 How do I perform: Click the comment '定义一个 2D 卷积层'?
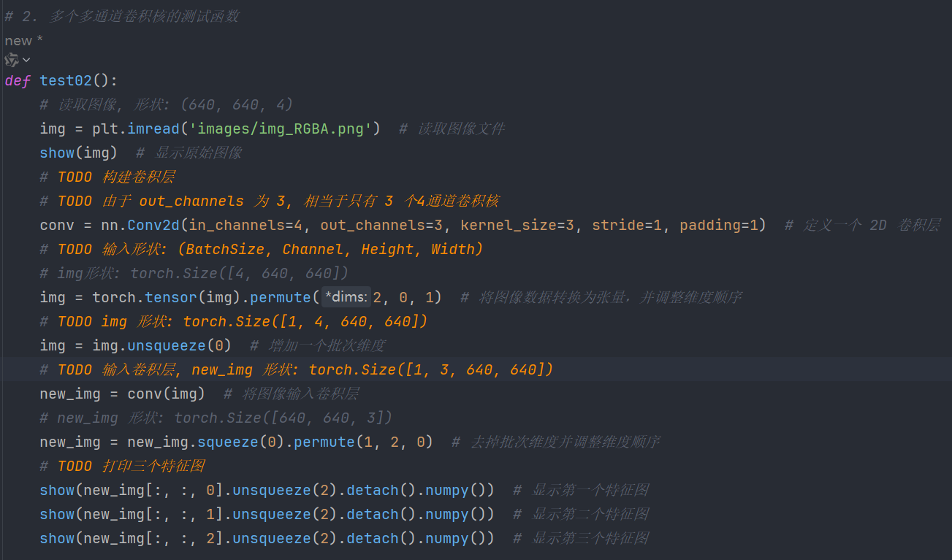click(x=863, y=225)
